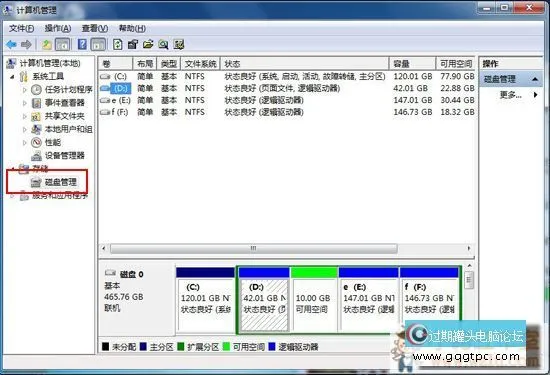Open the 操作(A) menu
550x375 pixels.
point(58,28)
